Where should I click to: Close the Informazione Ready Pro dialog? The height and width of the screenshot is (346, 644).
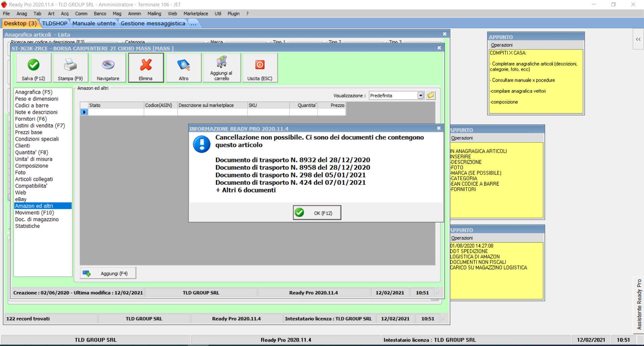439,128
